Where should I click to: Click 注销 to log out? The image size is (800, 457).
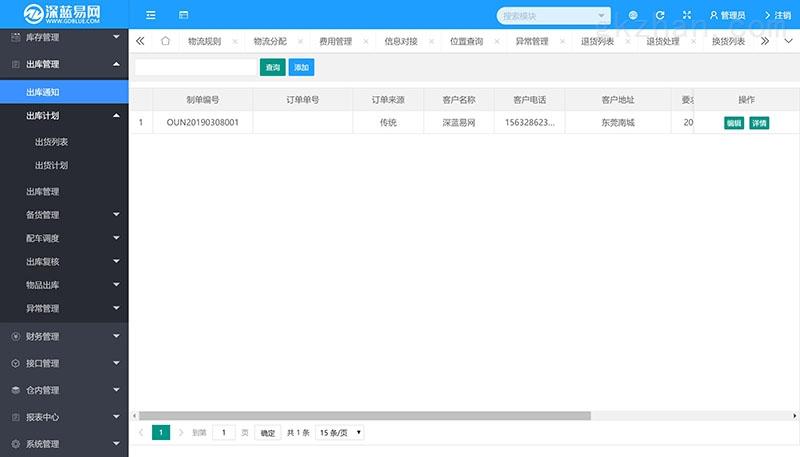coord(777,15)
